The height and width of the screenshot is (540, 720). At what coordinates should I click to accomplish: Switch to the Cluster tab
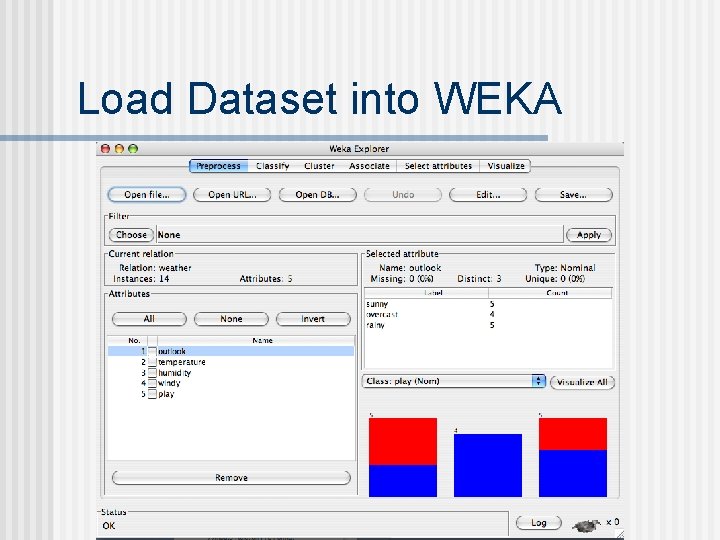pyautogui.click(x=319, y=166)
